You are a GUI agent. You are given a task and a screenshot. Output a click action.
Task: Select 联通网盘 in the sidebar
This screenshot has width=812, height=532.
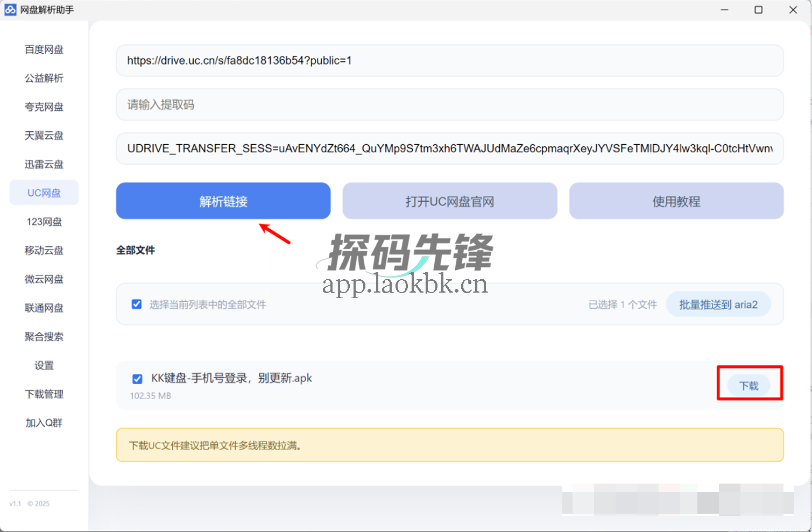[x=44, y=308]
